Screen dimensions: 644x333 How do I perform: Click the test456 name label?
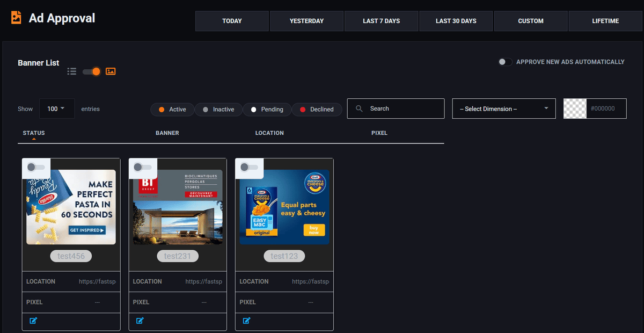coord(71,256)
